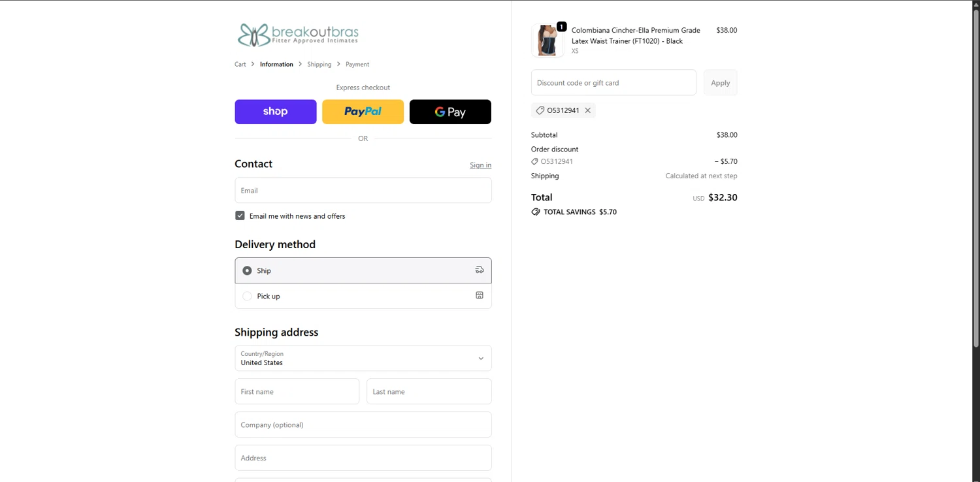This screenshot has height=482, width=980.
Task: Click the tag icon in the discount chip
Action: (540, 110)
